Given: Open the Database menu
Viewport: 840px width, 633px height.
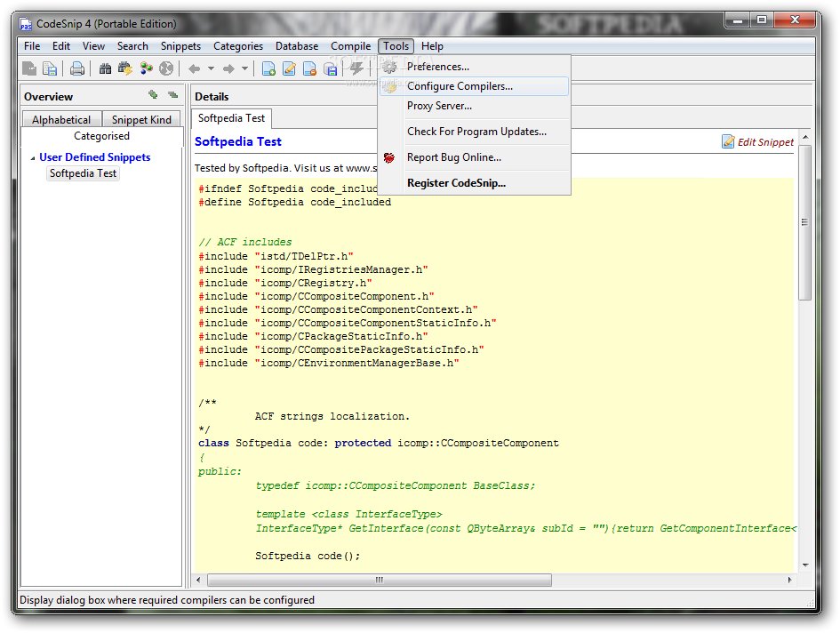Looking at the screenshot, I should point(297,46).
